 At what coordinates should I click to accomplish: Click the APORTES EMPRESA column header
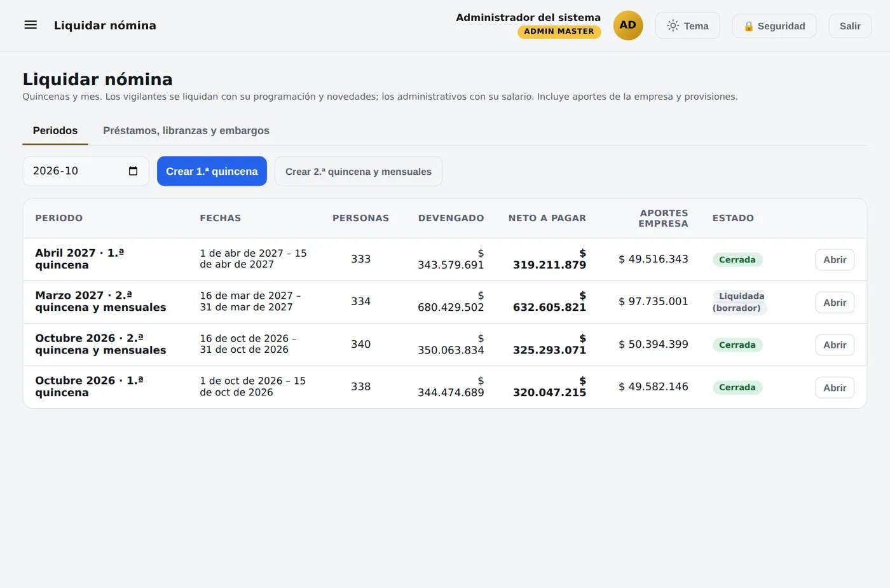coord(663,218)
